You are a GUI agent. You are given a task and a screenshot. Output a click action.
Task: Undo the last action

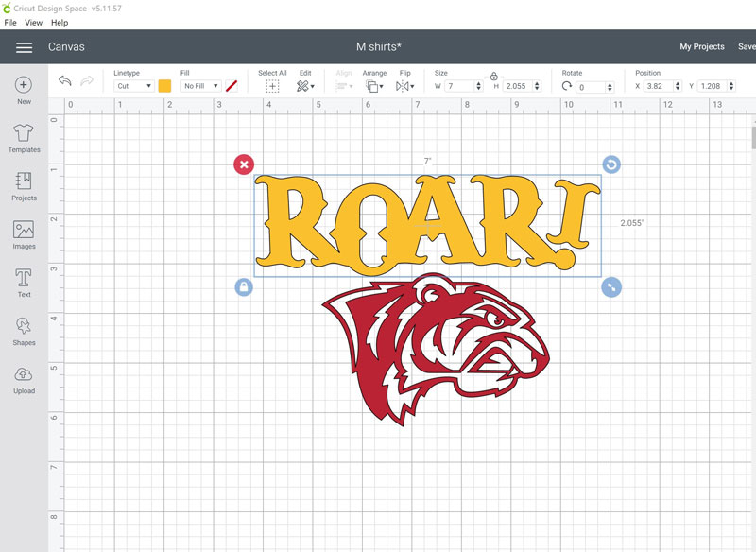pyautogui.click(x=64, y=81)
